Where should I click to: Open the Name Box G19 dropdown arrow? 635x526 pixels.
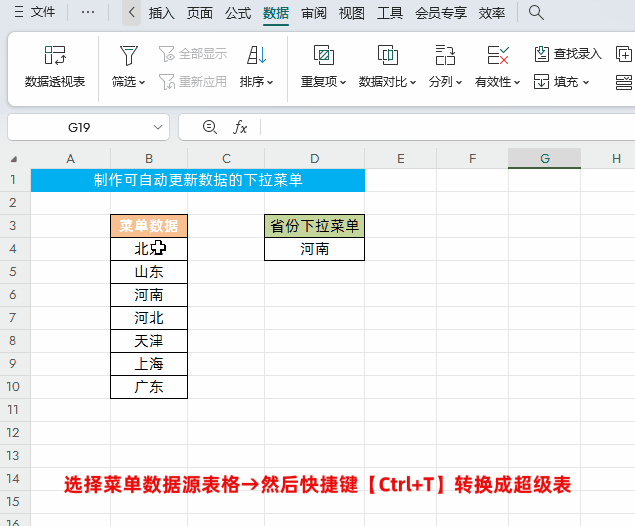click(x=158, y=127)
